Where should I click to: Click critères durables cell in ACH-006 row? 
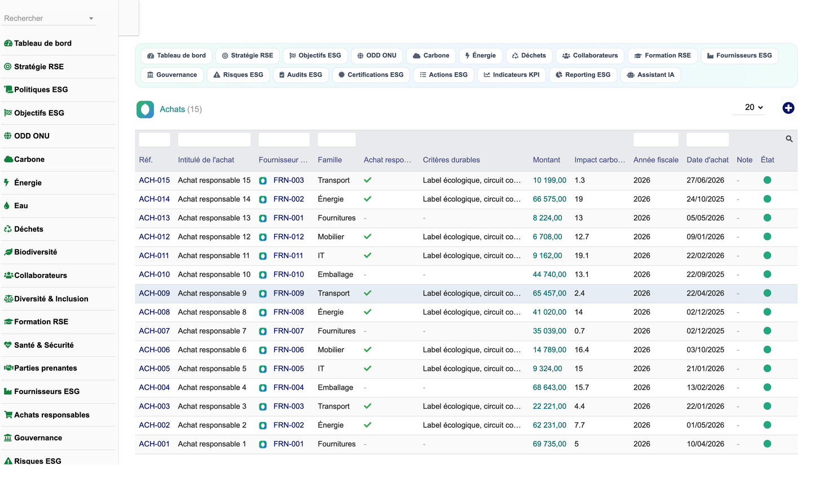tap(472, 350)
